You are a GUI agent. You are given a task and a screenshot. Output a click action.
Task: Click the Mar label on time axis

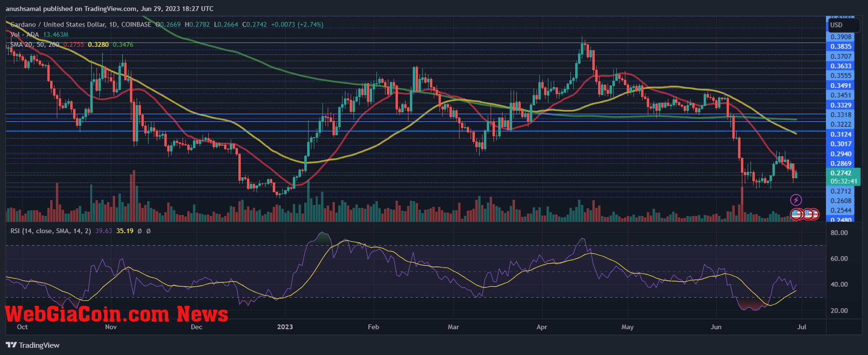pyautogui.click(x=453, y=327)
